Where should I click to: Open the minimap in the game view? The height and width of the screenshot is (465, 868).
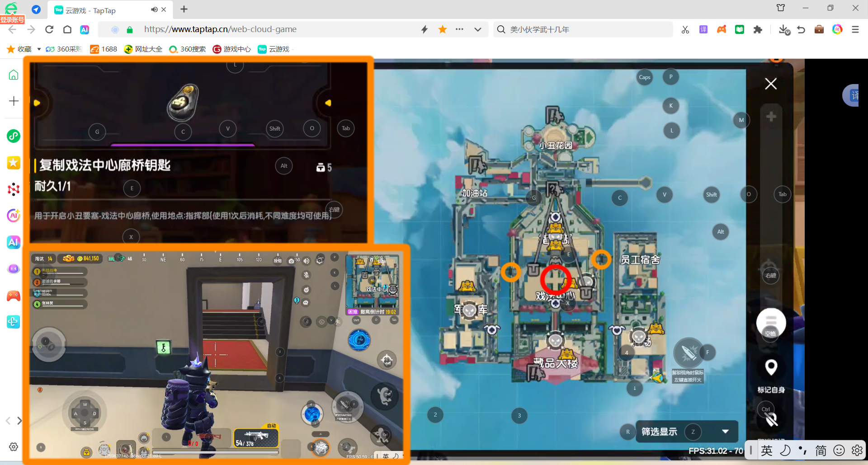tap(373, 284)
